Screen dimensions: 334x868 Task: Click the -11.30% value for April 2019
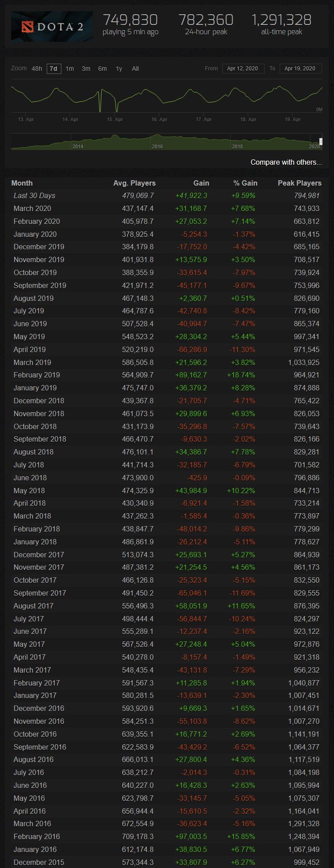pos(242,349)
